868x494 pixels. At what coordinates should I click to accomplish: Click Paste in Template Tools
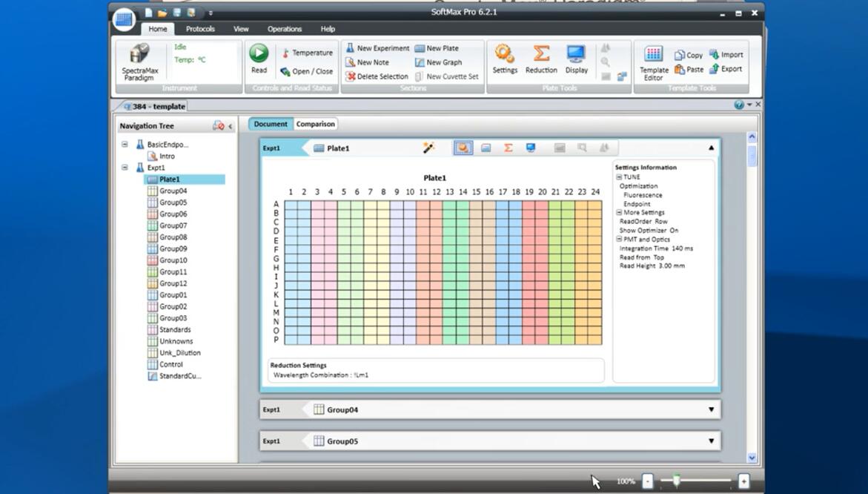pos(689,69)
